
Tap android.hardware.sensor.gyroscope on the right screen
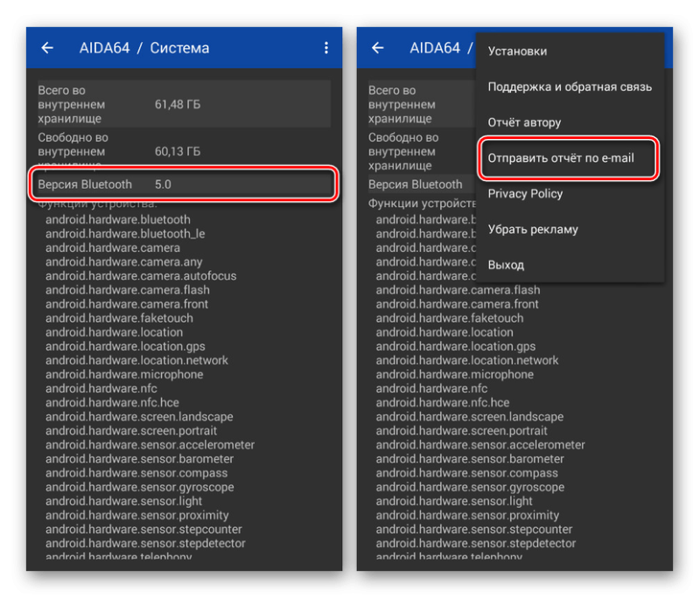click(470, 487)
